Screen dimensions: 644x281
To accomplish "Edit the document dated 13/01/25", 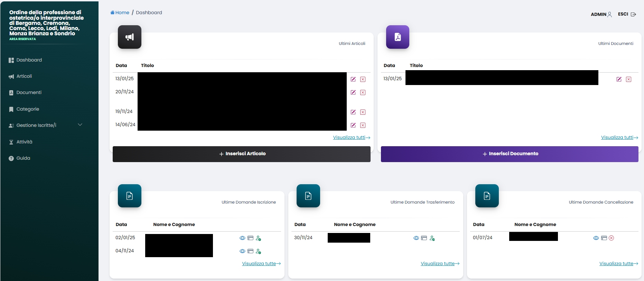I will (619, 79).
